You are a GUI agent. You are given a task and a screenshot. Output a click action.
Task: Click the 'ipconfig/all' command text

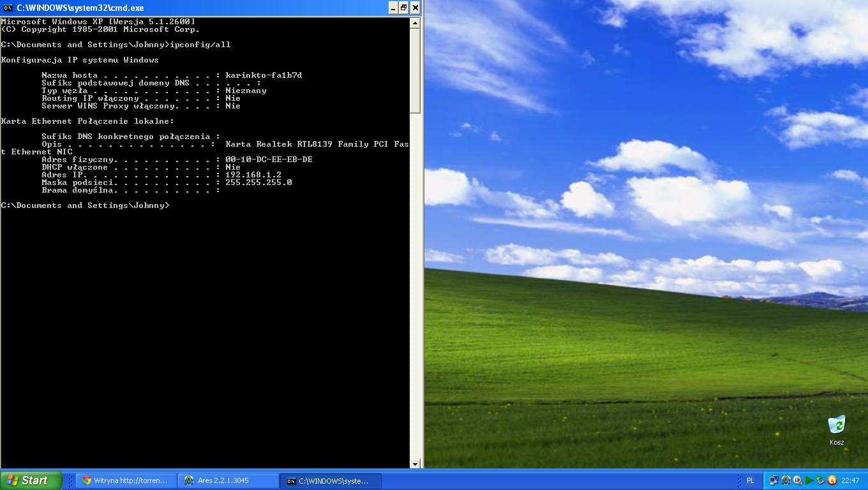pyautogui.click(x=200, y=45)
